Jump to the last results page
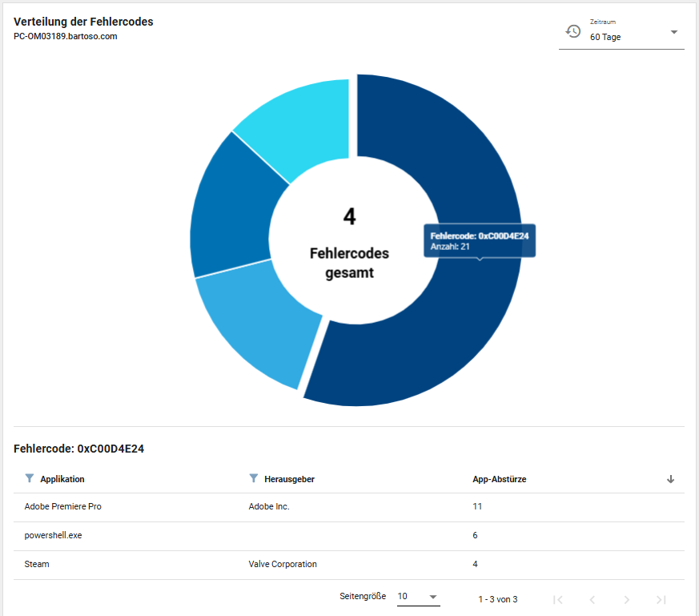This screenshot has height=616, width=699. [x=661, y=599]
